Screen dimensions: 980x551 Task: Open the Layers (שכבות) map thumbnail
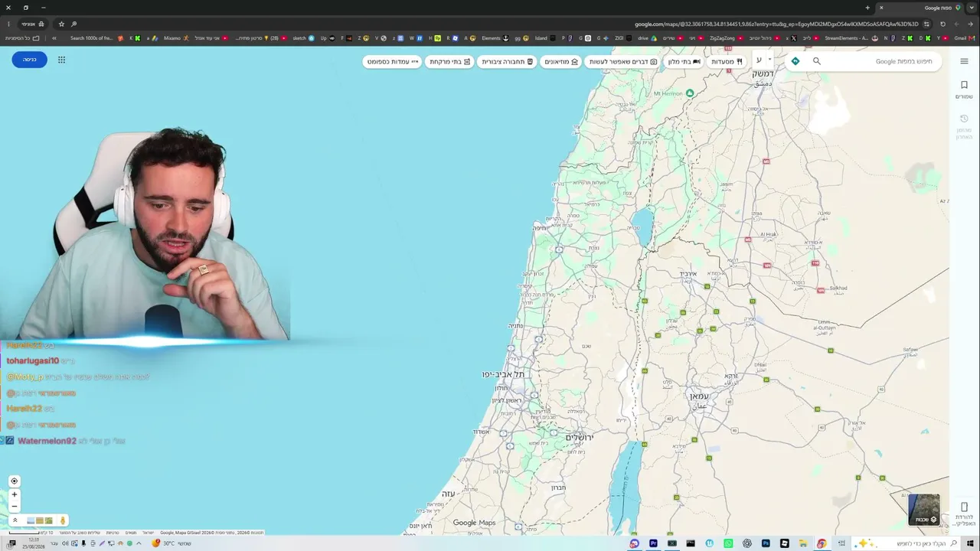click(x=924, y=510)
